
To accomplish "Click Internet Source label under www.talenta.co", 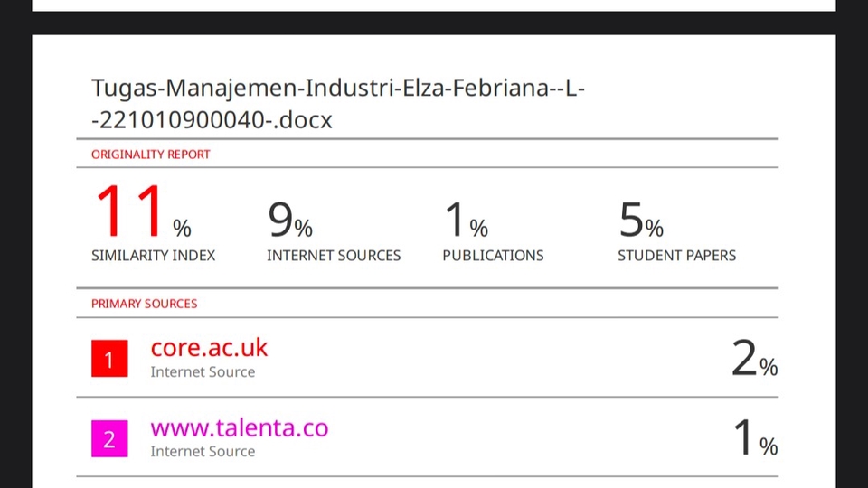I will pyautogui.click(x=203, y=452).
